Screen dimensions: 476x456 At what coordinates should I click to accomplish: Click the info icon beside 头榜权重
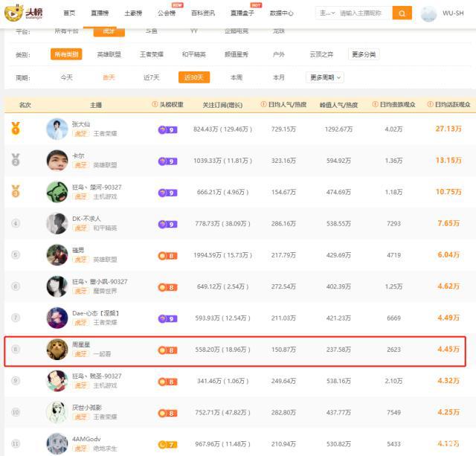click(155, 105)
